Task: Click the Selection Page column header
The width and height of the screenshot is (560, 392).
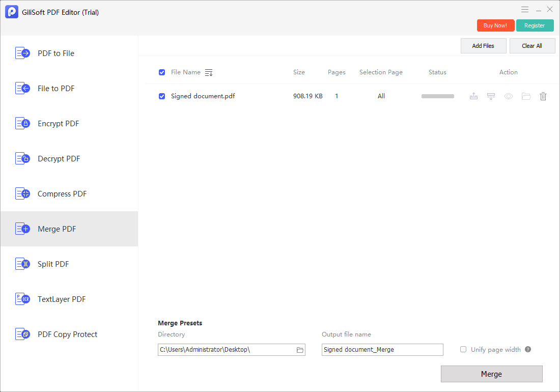Action: point(381,72)
